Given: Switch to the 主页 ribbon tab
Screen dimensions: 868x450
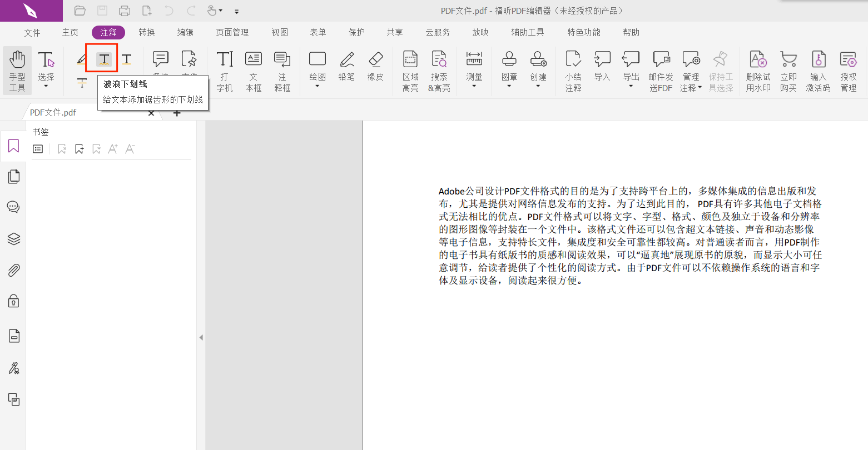Looking at the screenshot, I should click(70, 33).
